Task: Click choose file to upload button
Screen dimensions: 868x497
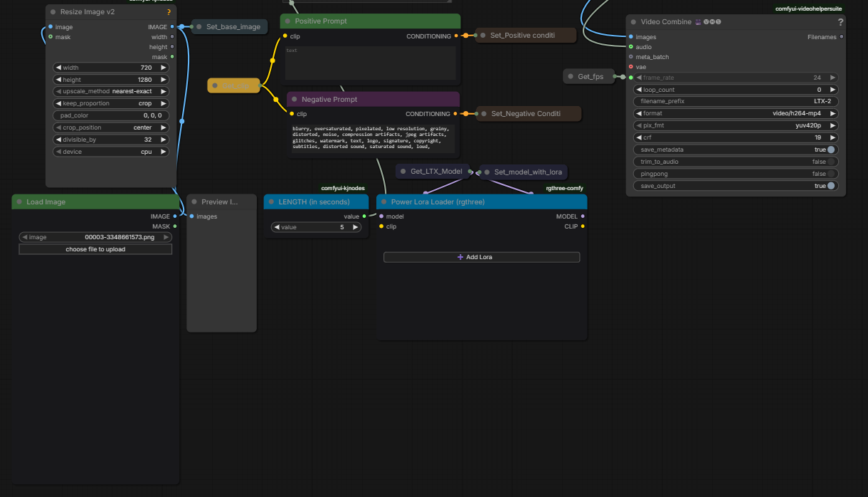Action: tap(95, 249)
